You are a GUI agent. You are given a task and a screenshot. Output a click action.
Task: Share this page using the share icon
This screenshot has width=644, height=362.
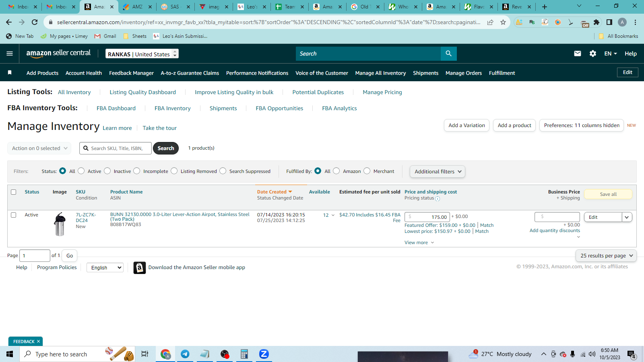point(490,22)
